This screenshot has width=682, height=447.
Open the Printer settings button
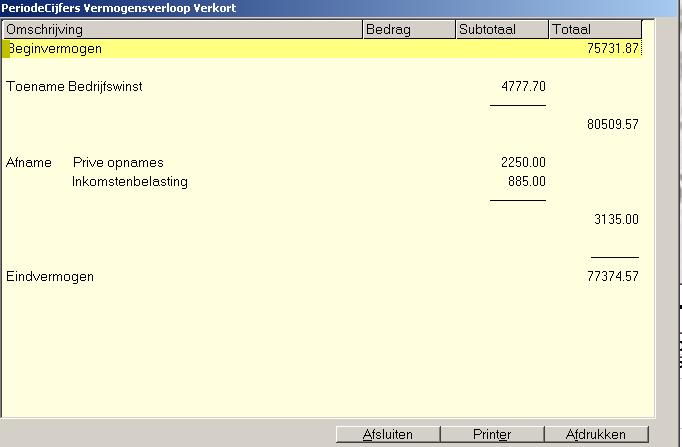click(492, 434)
